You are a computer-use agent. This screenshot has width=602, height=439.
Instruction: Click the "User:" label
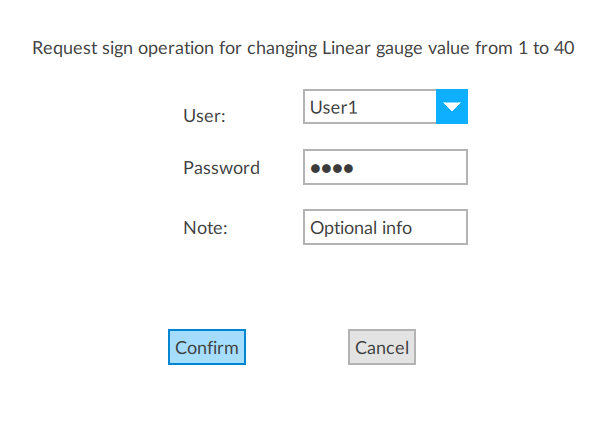204,116
